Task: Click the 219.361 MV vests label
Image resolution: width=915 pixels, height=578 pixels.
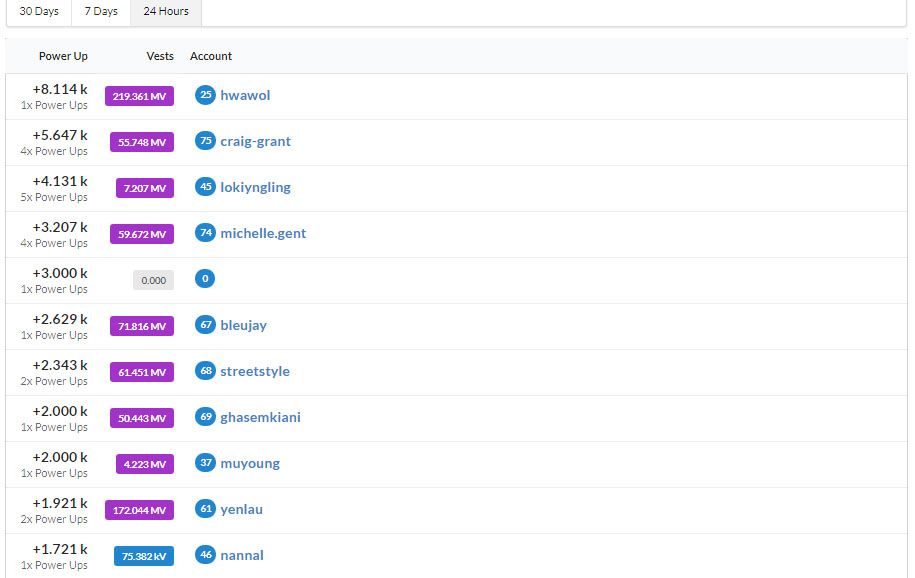Action: 139,96
